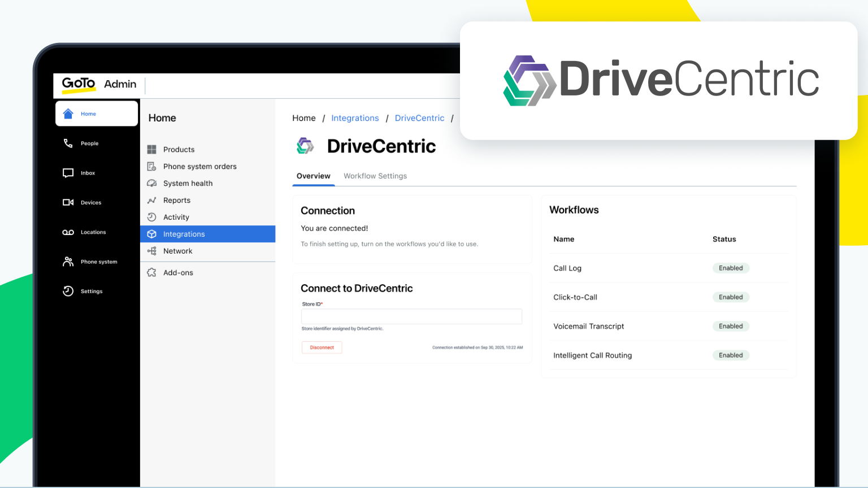Open Inbox via the chat bubble icon
Image resolution: width=868 pixels, height=488 pixels.
(x=68, y=173)
